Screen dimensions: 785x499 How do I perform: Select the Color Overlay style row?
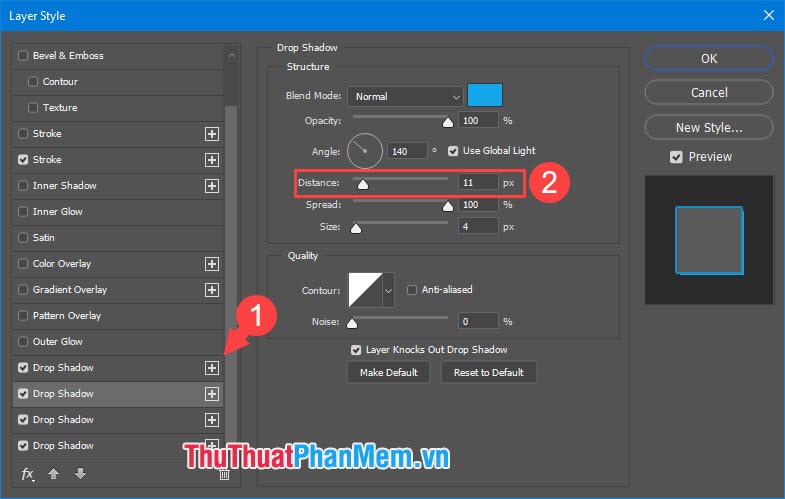(118, 264)
